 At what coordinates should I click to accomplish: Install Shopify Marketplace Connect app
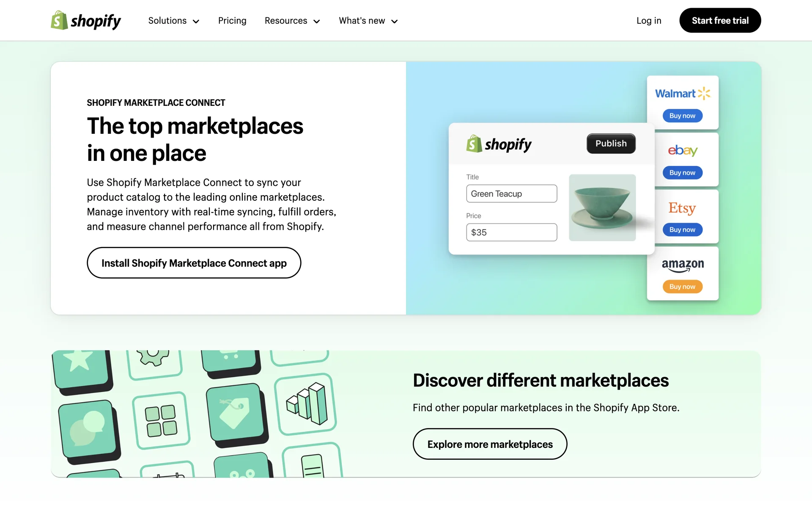(x=194, y=263)
